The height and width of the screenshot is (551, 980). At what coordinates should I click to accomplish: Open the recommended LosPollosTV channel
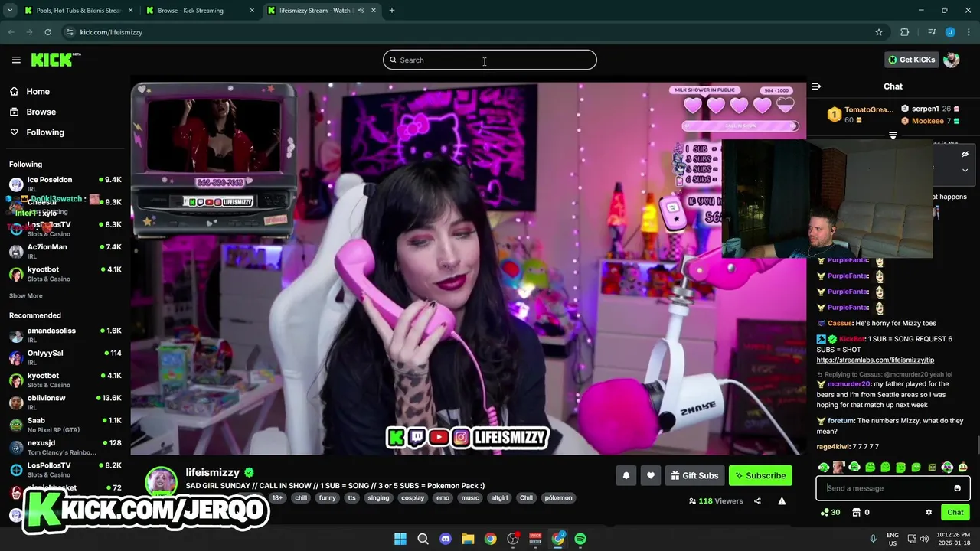click(x=65, y=469)
